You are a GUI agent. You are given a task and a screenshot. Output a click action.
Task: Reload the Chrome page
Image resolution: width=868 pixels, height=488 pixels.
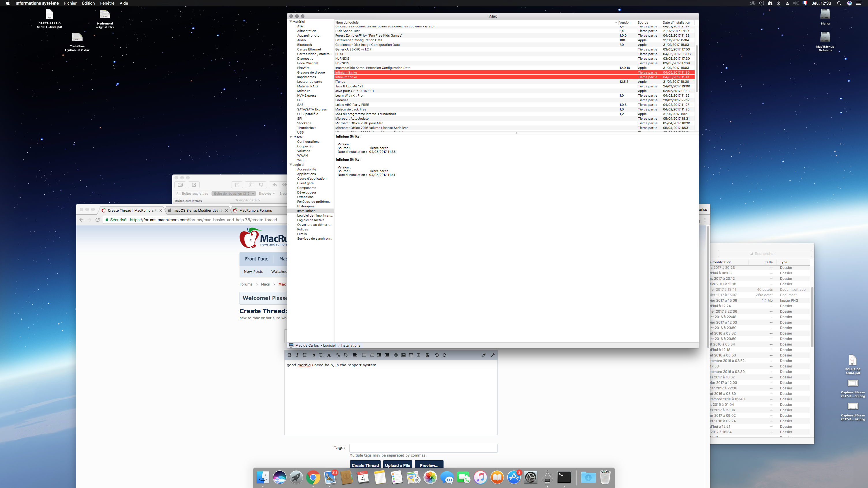click(97, 219)
